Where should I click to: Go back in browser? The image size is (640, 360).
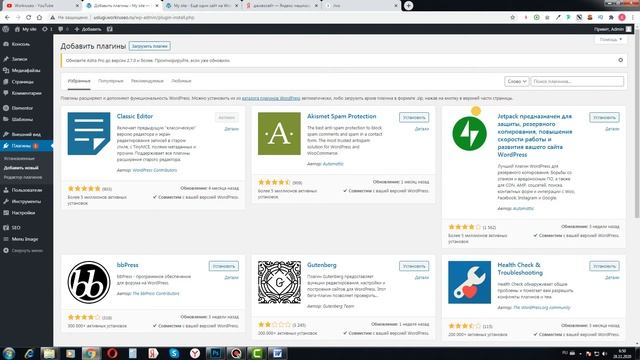pos(7,18)
